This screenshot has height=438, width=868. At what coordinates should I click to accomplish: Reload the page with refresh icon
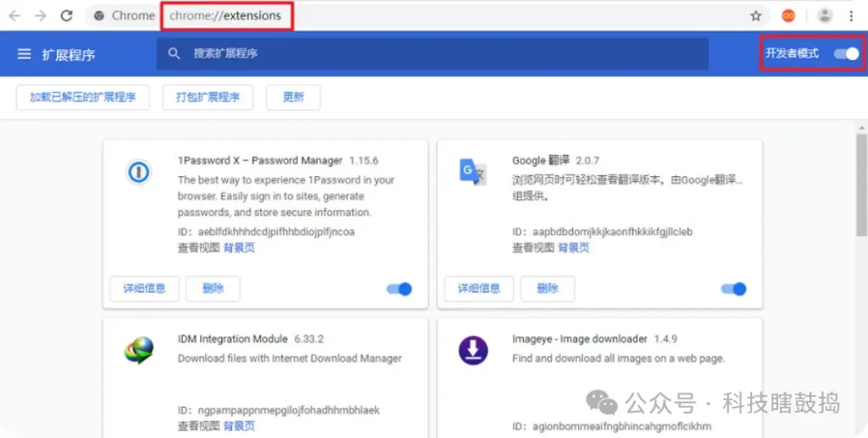click(67, 15)
